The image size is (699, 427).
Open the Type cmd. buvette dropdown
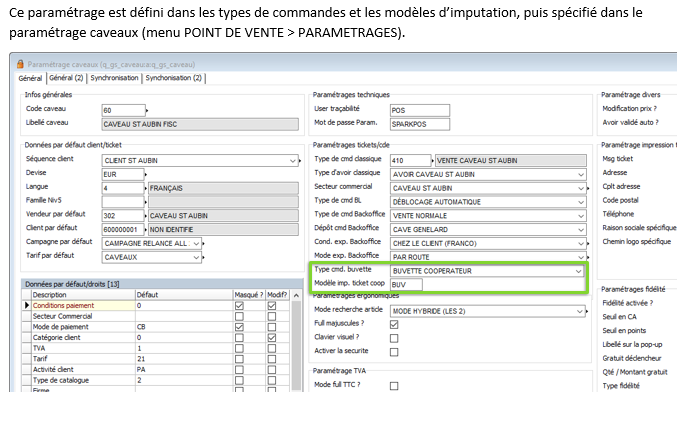[x=578, y=271]
